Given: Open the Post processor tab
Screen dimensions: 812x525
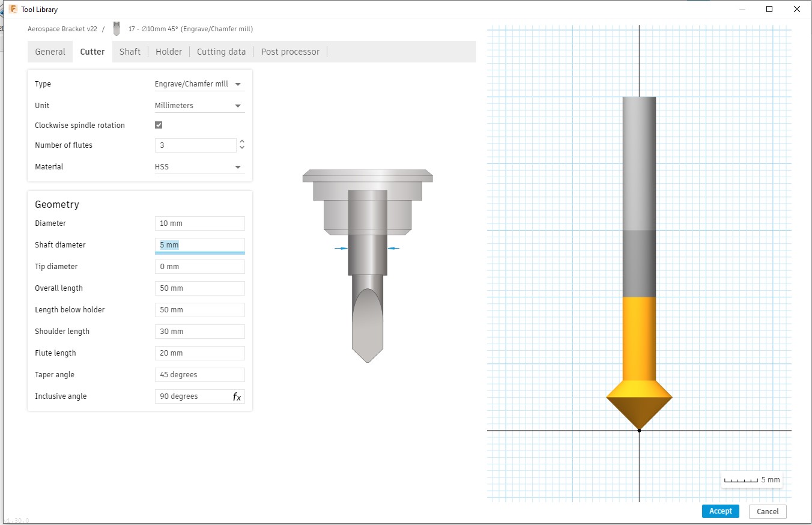Looking at the screenshot, I should point(290,52).
